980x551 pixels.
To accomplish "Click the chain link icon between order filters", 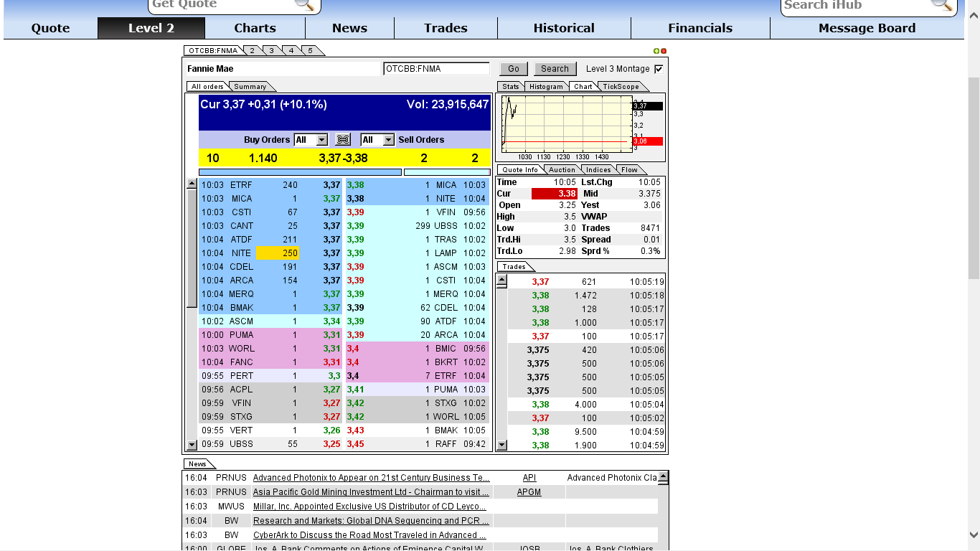I will [x=344, y=140].
